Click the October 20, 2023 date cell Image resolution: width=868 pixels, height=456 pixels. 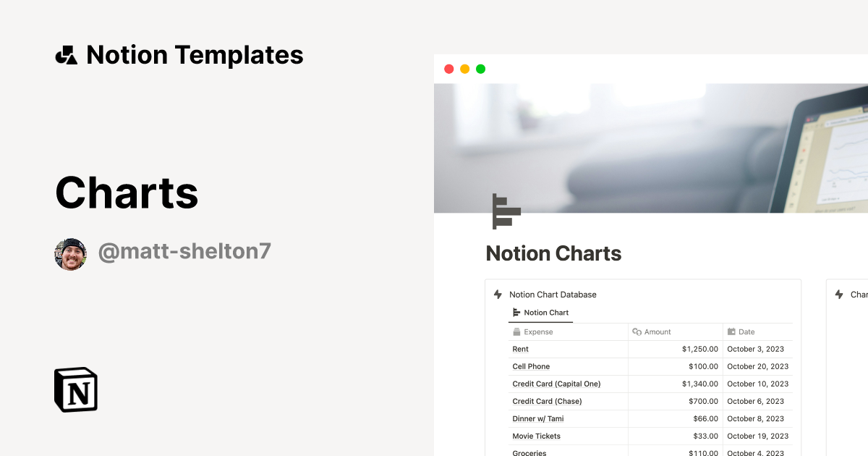click(x=758, y=366)
